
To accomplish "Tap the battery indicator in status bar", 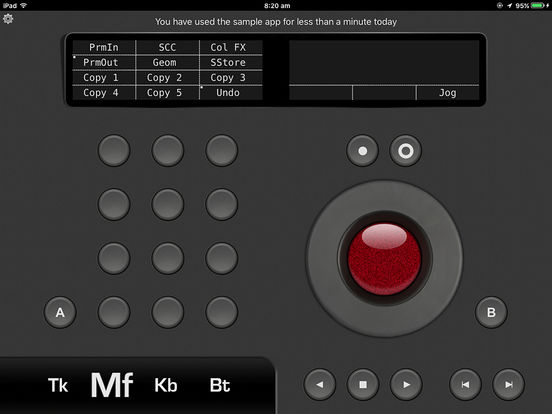I will 538,5.
